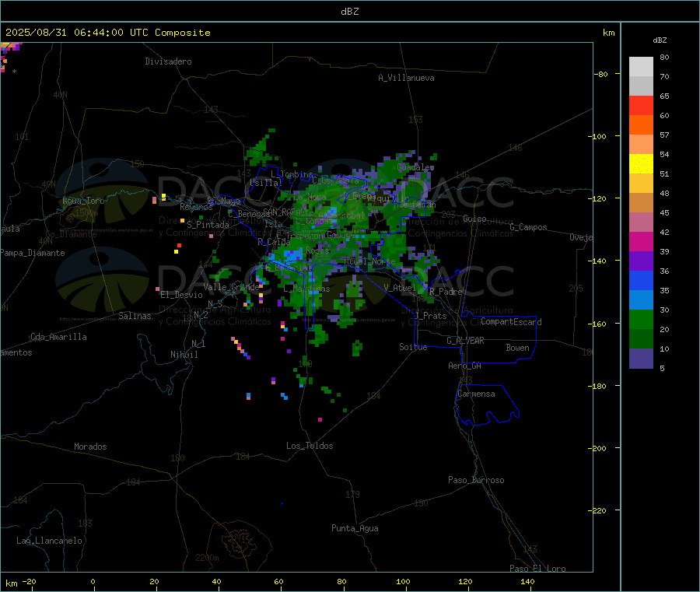The height and width of the screenshot is (592, 700).
Task: Click the Bowen label
Action: [x=517, y=348]
